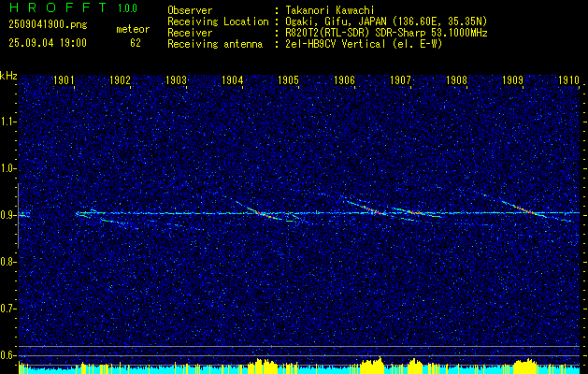Click receiver R820T2(RTL-SDR) SDR-Sharp 53.1000MHz text

385,33
